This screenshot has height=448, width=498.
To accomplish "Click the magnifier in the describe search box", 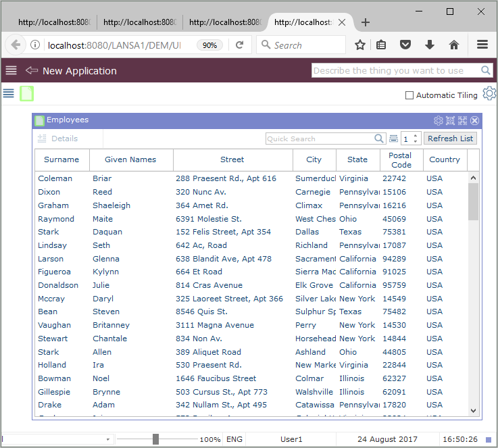I will [486, 70].
